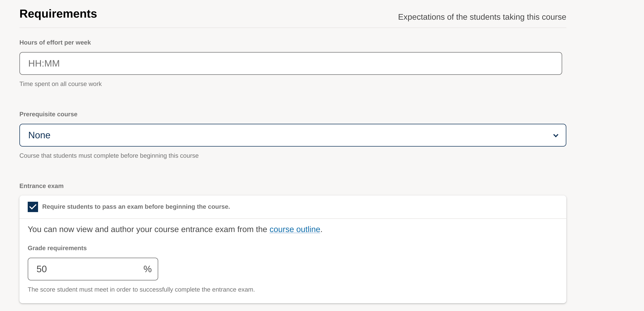The image size is (644, 311).
Task: Uncheck the entrance exam requirement checkbox
Action: click(x=33, y=207)
